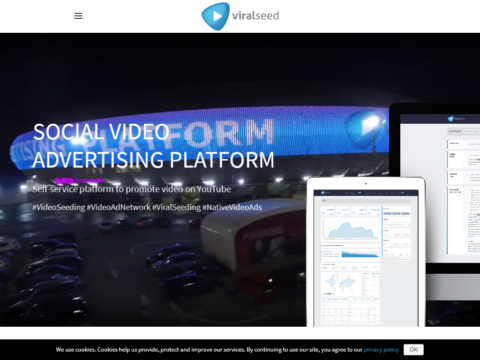Viewport: 480px width, 360px height.
Task: Click the dark-blue bar chart on tablet
Action: (360, 255)
